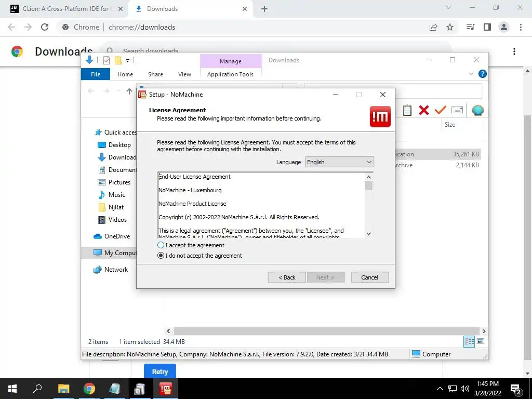
Task: Click the license text scroll up arrow
Action: point(368,177)
